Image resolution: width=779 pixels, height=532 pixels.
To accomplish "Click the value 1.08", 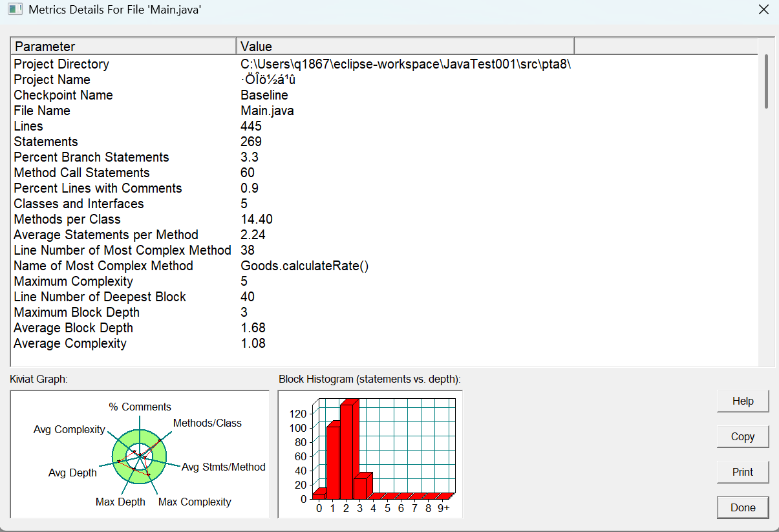I will click(x=253, y=343).
